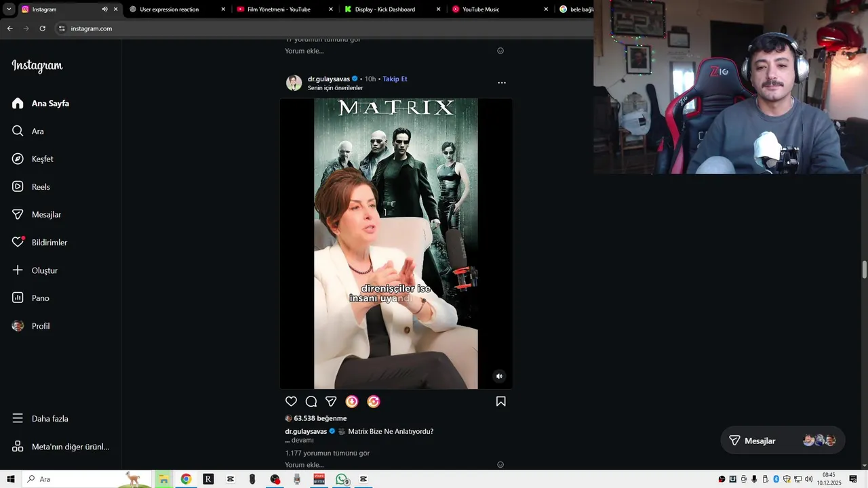Open the post's three-dot options menu

click(502, 83)
